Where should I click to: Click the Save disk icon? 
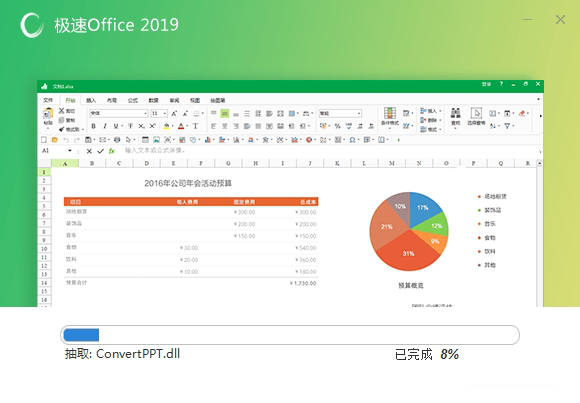tap(88, 140)
